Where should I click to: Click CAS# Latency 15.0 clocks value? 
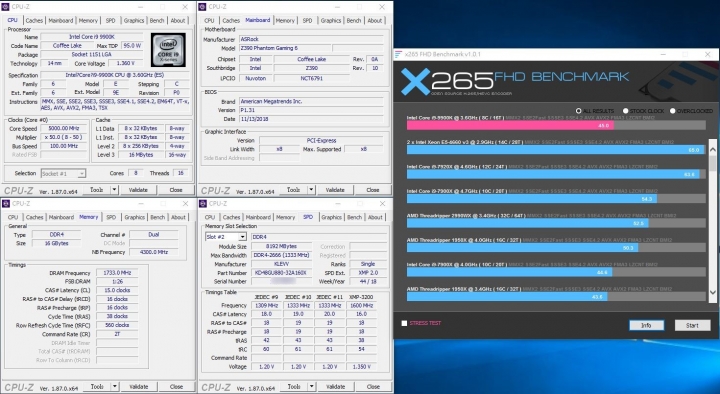pyautogui.click(x=117, y=290)
